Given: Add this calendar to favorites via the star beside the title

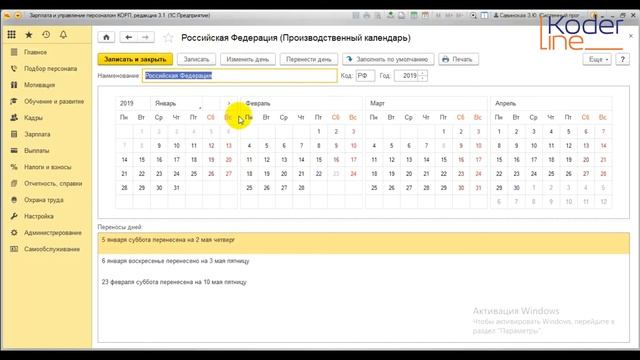Looking at the screenshot, I should coord(168,38).
